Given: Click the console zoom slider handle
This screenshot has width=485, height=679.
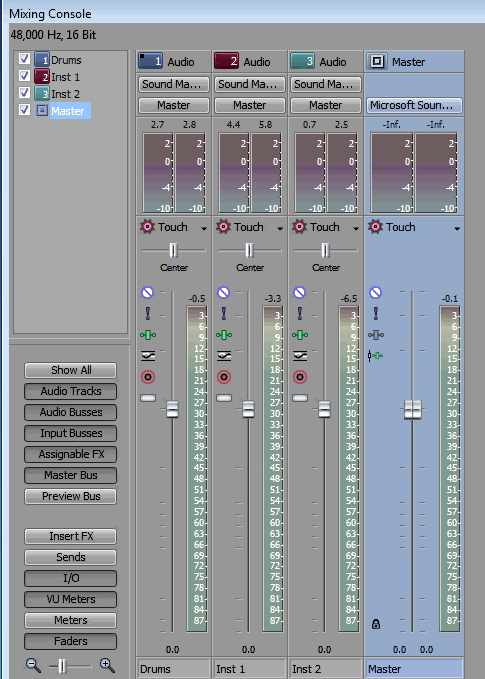Looking at the screenshot, I should pos(62,666).
